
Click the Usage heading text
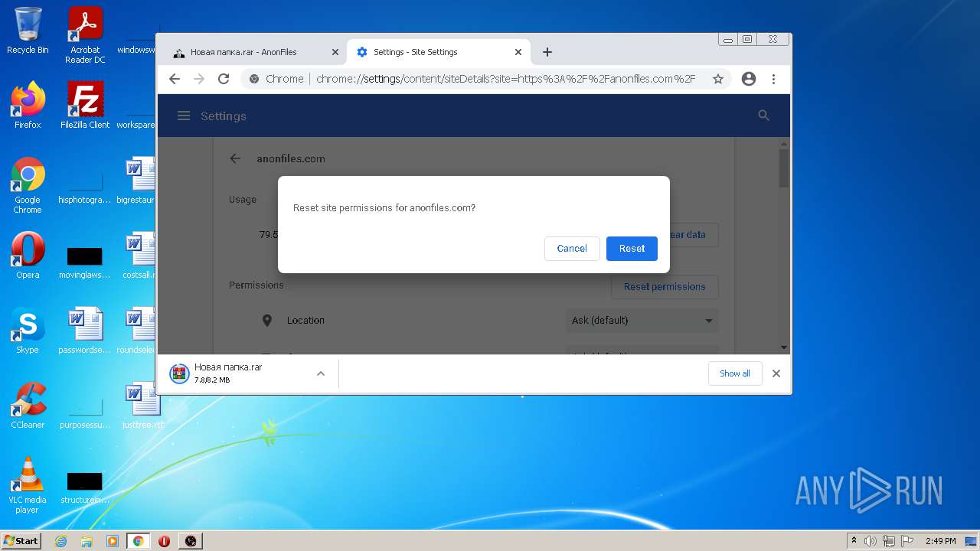pos(243,200)
